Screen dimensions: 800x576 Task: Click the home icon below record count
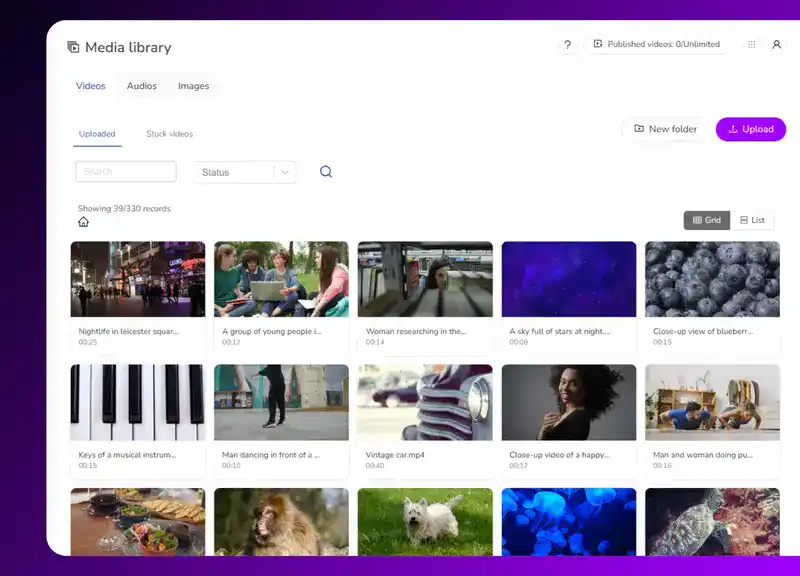point(84,220)
